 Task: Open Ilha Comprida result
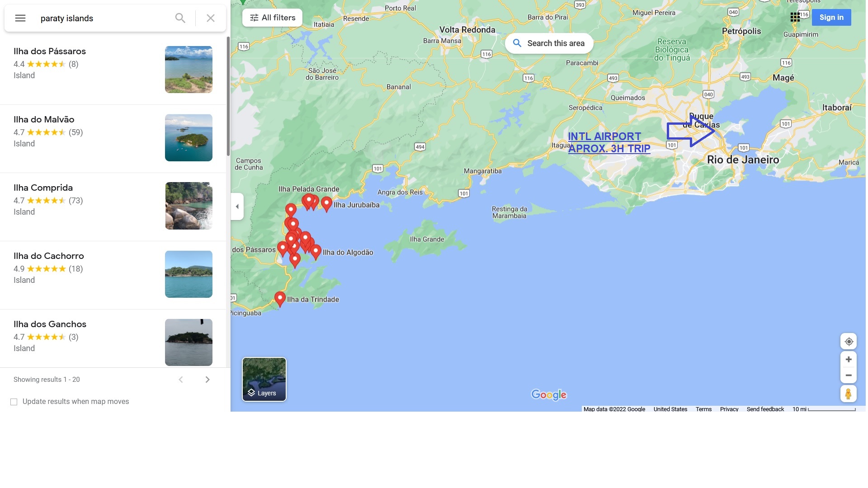[x=113, y=207]
